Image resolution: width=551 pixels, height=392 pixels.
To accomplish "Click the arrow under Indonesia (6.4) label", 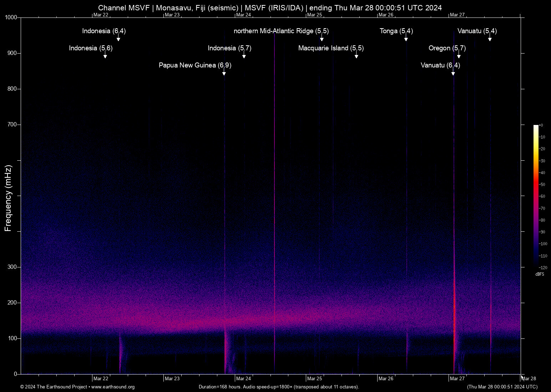I will click(x=118, y=38).
